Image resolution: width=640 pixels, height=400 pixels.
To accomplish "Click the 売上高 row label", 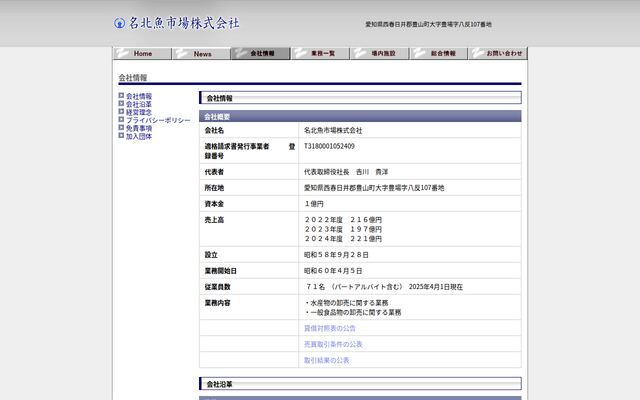I will tap(214, 220).
